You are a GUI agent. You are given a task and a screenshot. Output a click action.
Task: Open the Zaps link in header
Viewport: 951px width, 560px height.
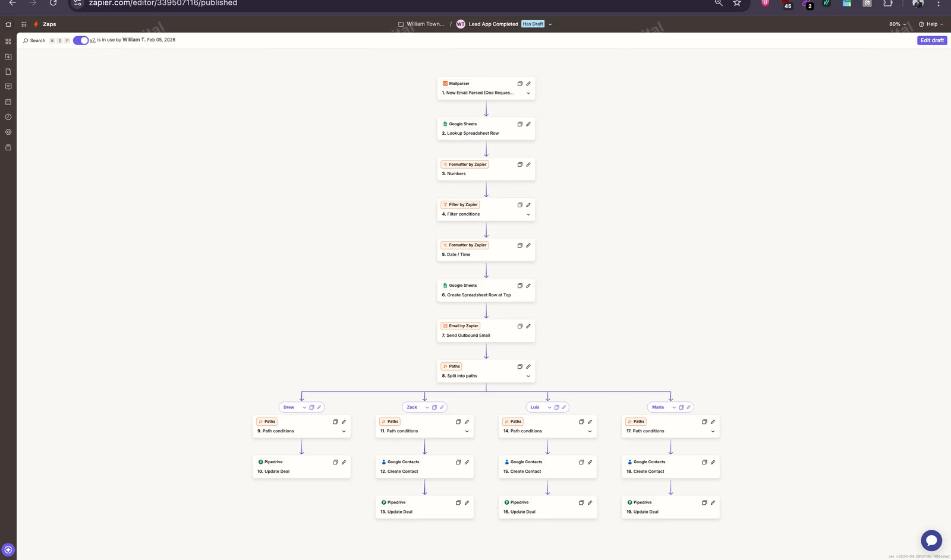click(x=49, y=24)
